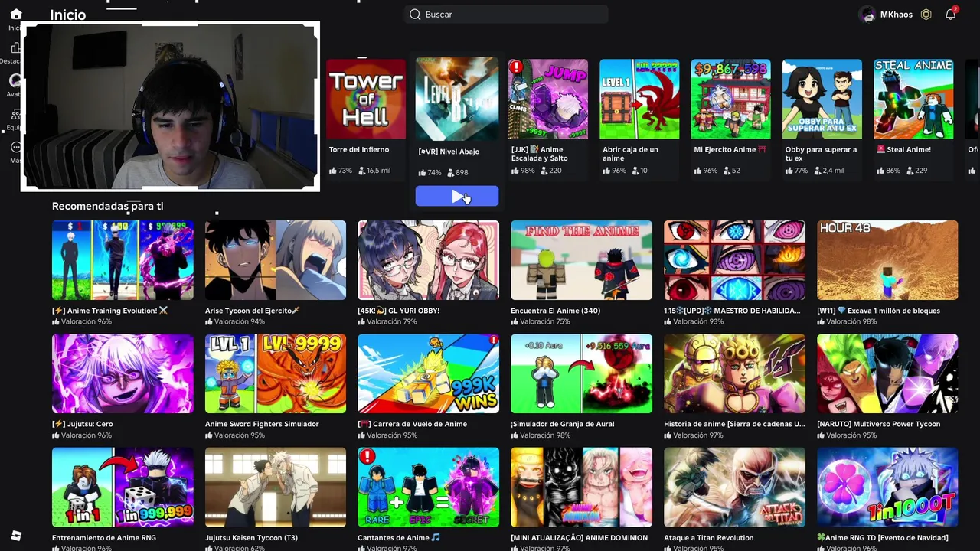
Task: Click the blue play button under Nivel Abajo
Action: [457, 196]
